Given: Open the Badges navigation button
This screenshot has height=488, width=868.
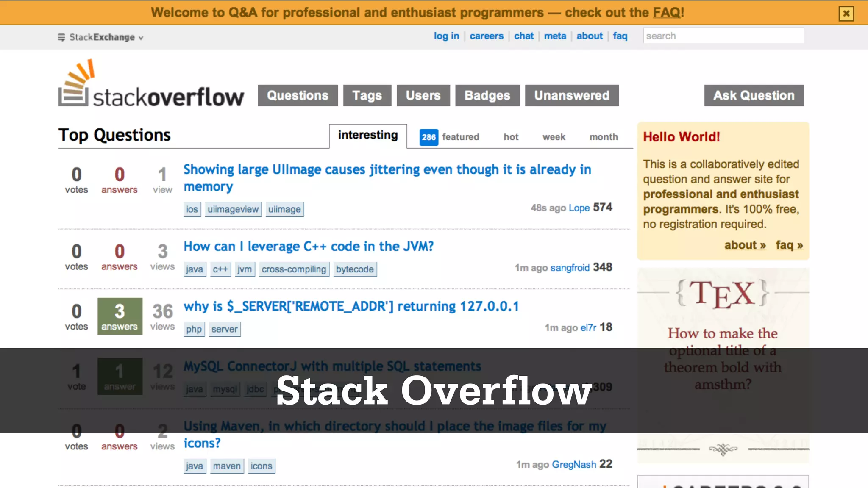Looking at the screenshot, I should click(487, 95).
